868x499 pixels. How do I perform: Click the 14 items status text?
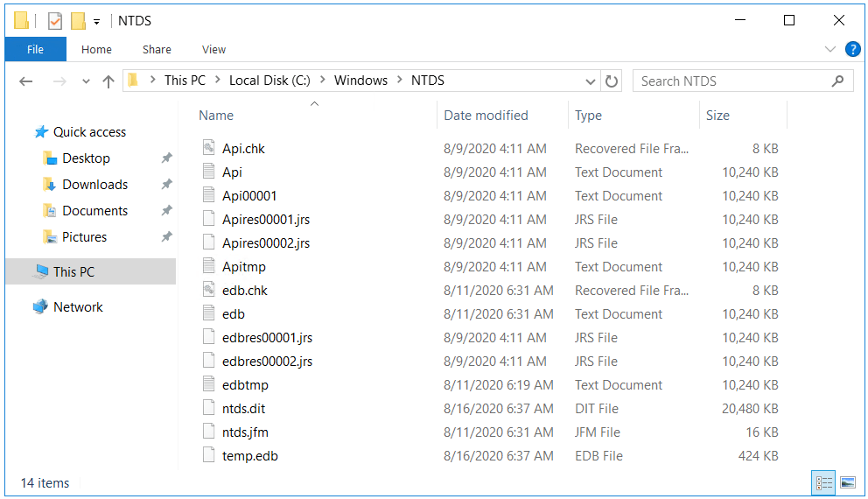click(x=45, y=483)
